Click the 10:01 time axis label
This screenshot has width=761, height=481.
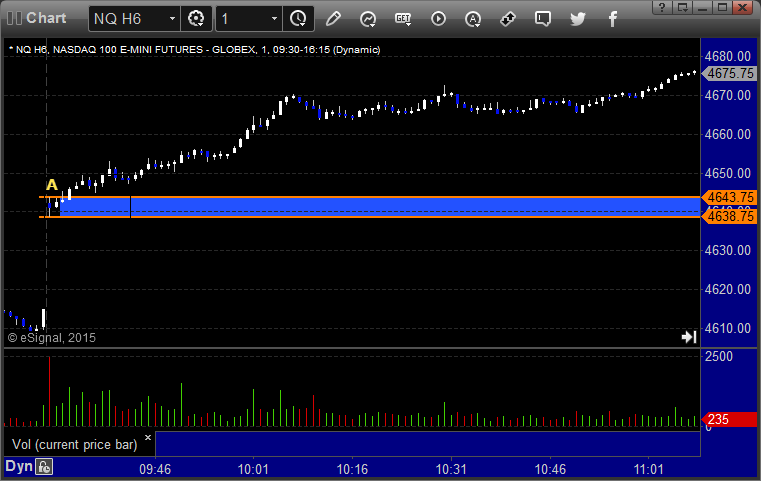253,469
